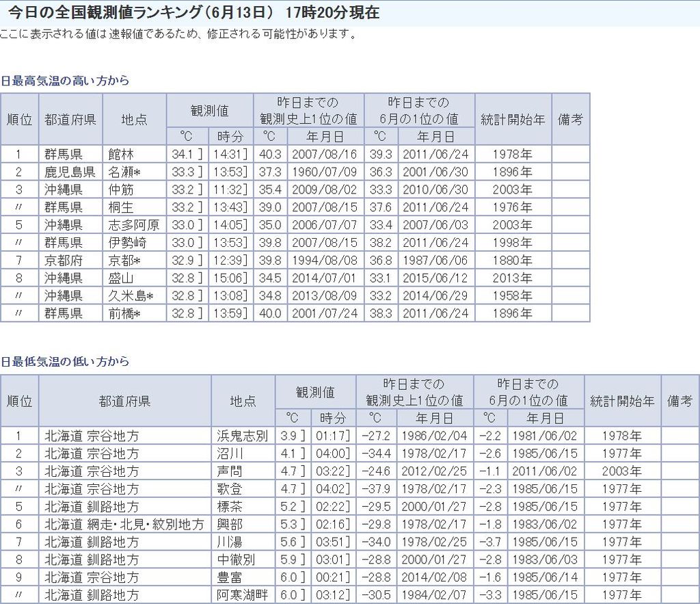
Task: Select the 沼川 observation point
Action: 229,454
